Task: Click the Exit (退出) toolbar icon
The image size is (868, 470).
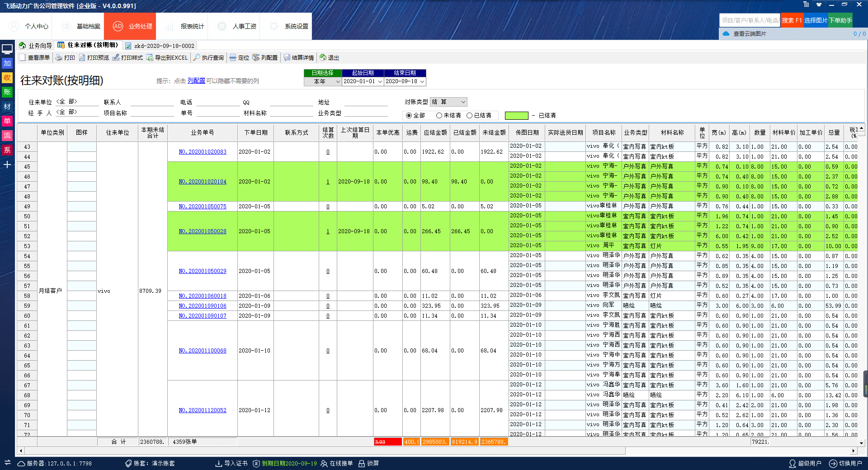Action: 323,58
